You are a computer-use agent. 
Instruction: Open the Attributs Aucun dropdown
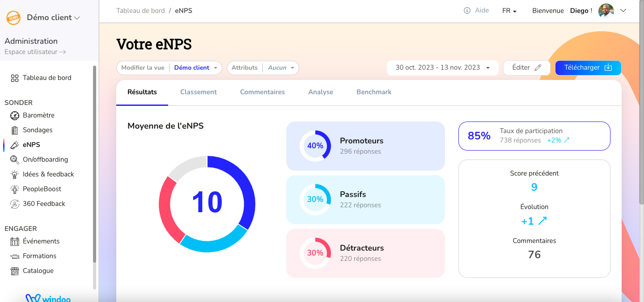tap(263, 68)
